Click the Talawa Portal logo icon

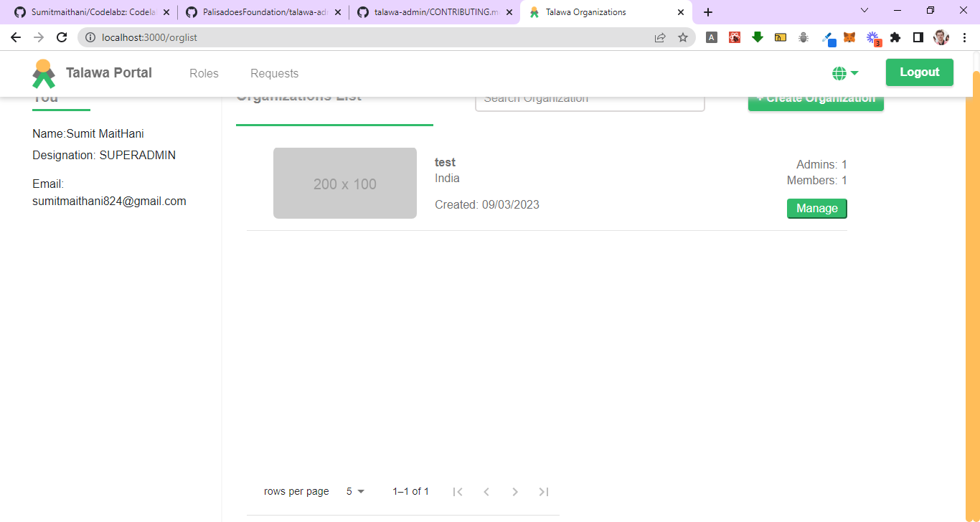43,72
